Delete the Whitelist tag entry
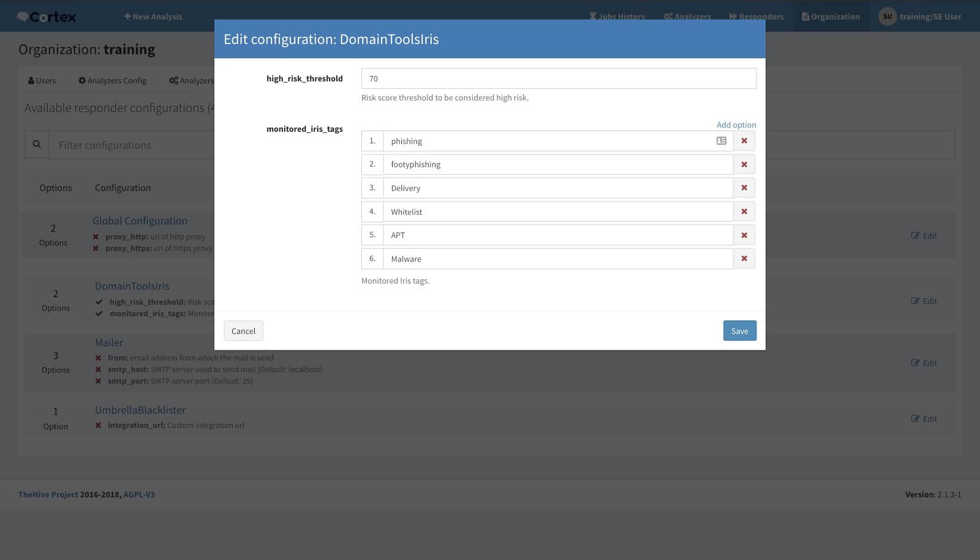Image resolution: width=980 pixels, height=560 pixels. pyautogui.click(x=744, y=211)
